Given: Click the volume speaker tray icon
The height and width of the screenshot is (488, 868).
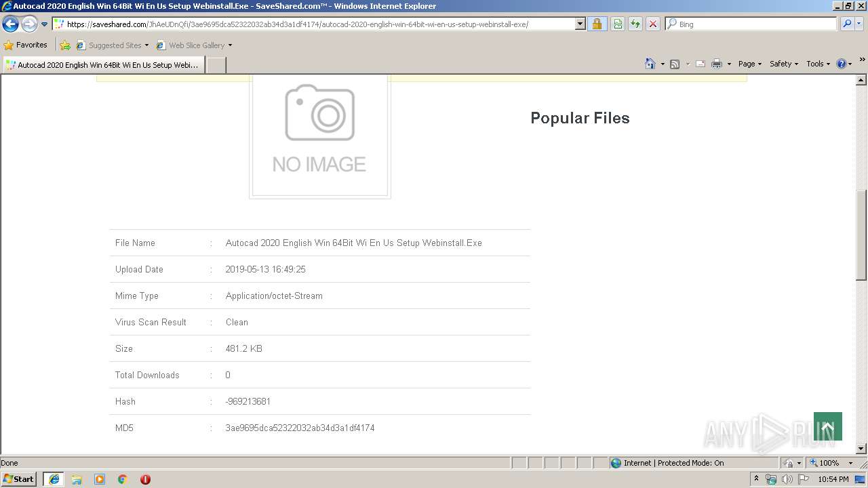Looking at the screenshot, I should click(x=787, y=479).
